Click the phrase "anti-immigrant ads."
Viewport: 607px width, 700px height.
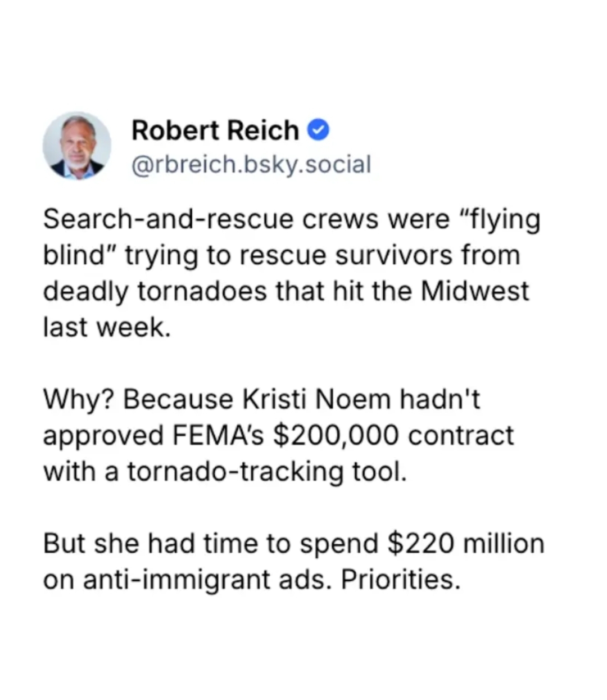coord(207,580)
